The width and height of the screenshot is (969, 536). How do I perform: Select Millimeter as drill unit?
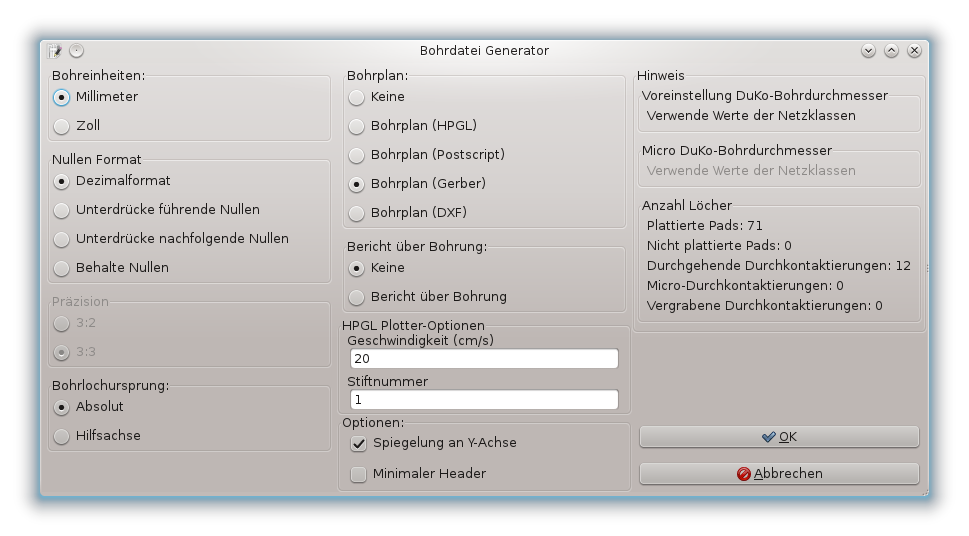click(x=95, y=97)
